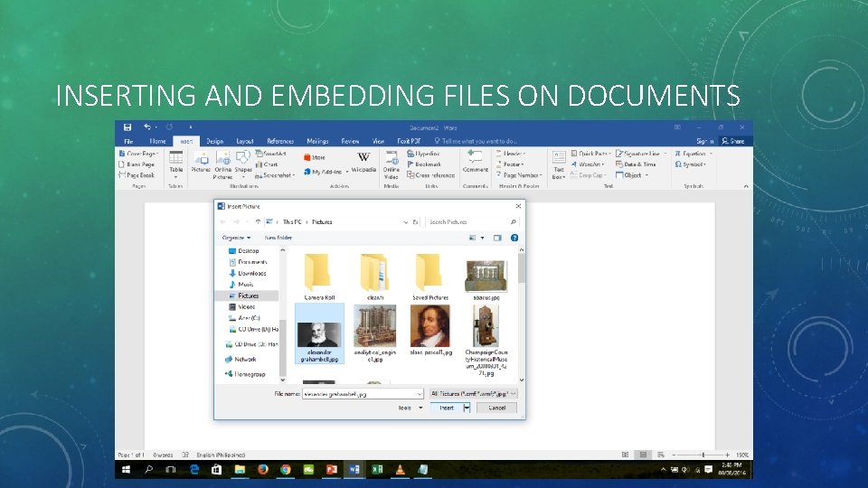The width and height of the screenshot is (868, 488).
Task: Open the Store add-ins
Action: 315,157
